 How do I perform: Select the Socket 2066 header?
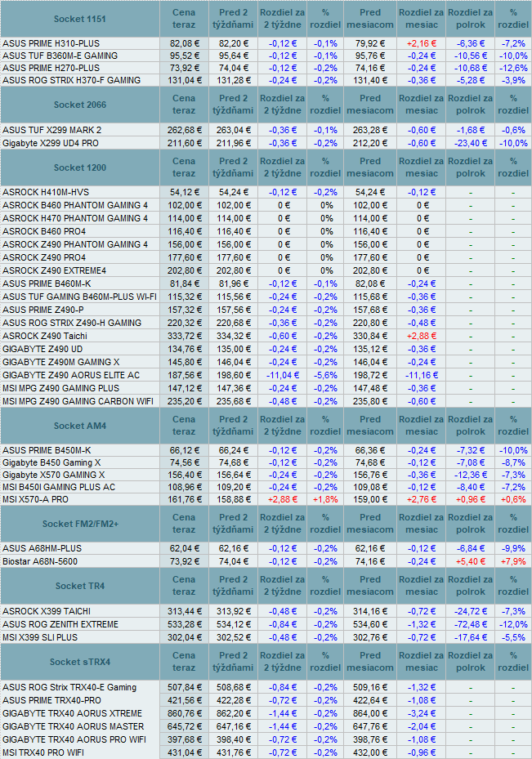click(x=80, y=105)
